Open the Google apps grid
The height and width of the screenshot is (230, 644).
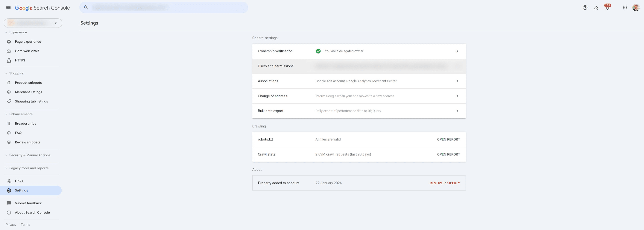click(625, 7)
